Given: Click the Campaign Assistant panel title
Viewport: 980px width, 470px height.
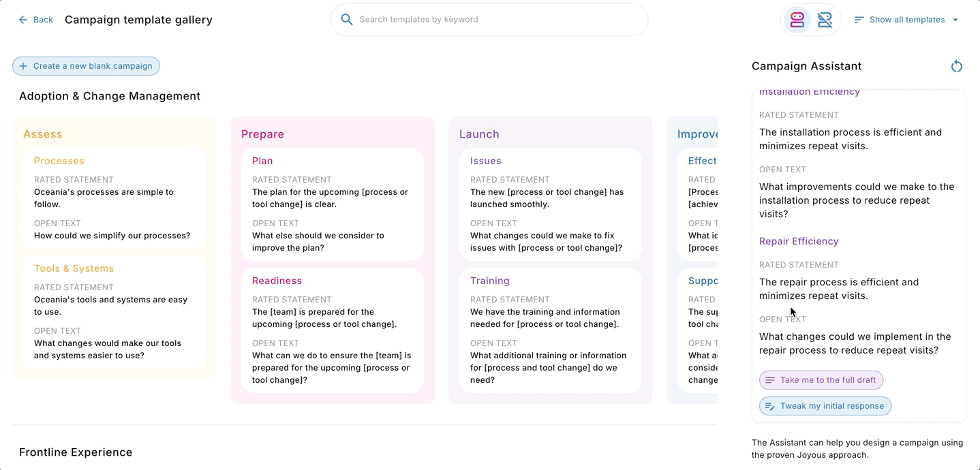Looking at the screenshot, I should coord(807,66).
